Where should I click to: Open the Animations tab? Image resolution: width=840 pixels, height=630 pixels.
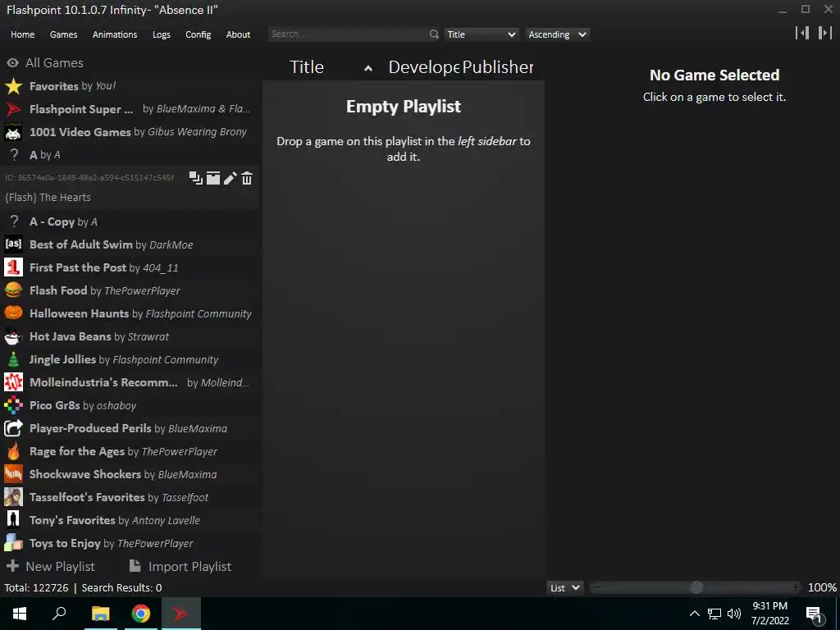click(115, 34)
